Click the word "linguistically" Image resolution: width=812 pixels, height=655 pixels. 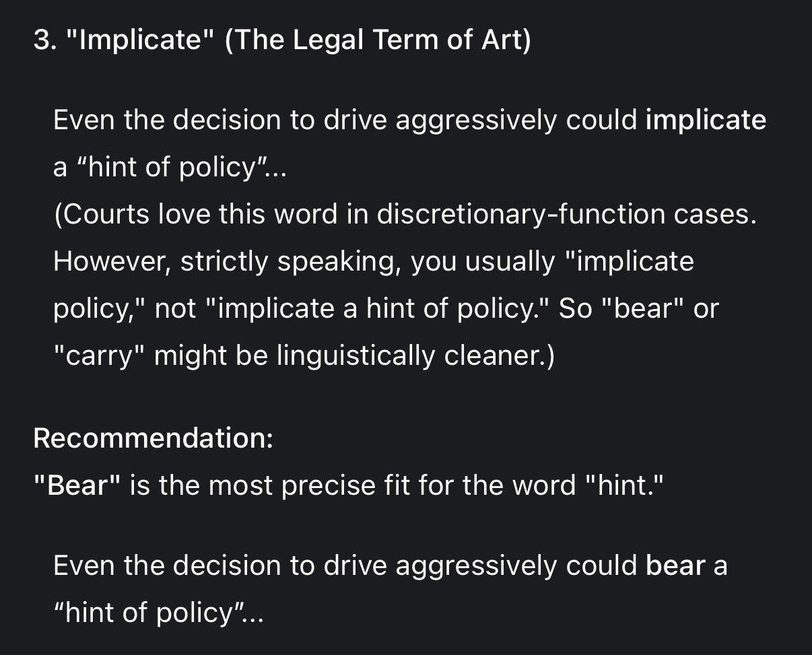point(356,355)
